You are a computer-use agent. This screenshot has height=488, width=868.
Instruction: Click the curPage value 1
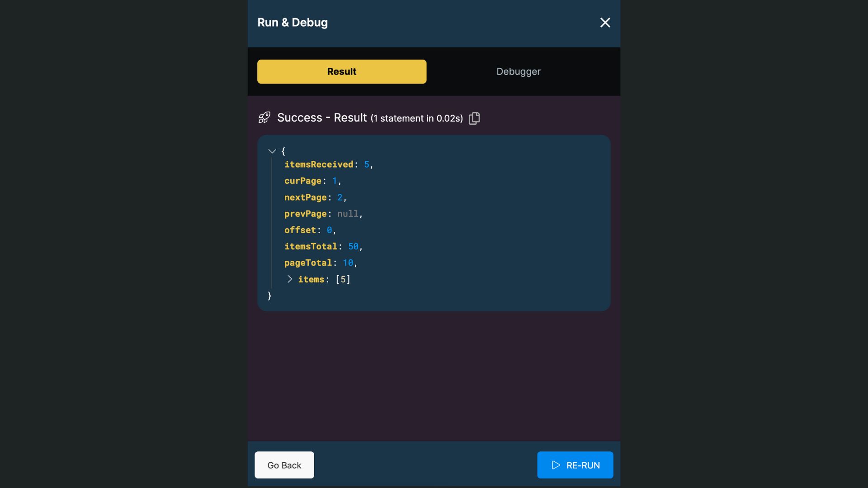[335, 181]
